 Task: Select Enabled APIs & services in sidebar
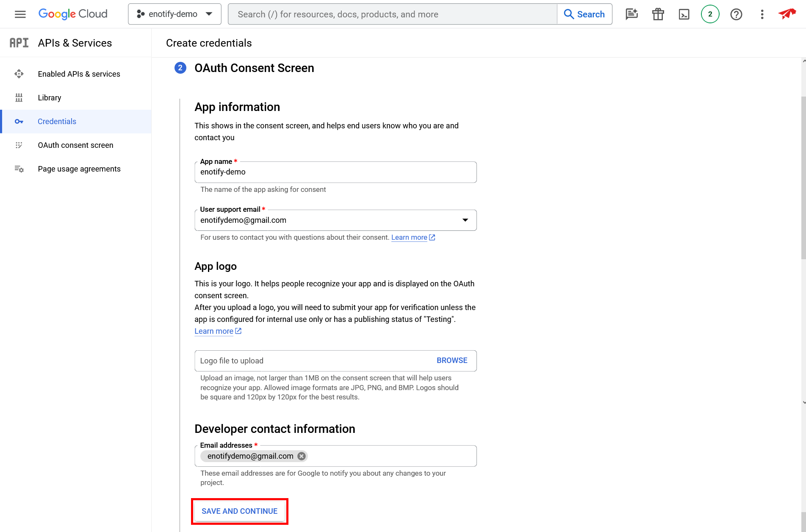click(79, 74)
